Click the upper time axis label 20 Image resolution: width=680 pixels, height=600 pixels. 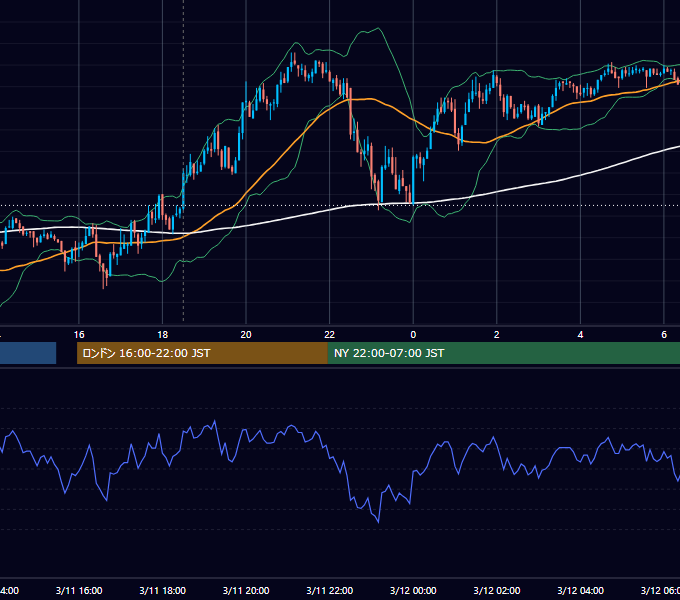[x=246, y=335]
